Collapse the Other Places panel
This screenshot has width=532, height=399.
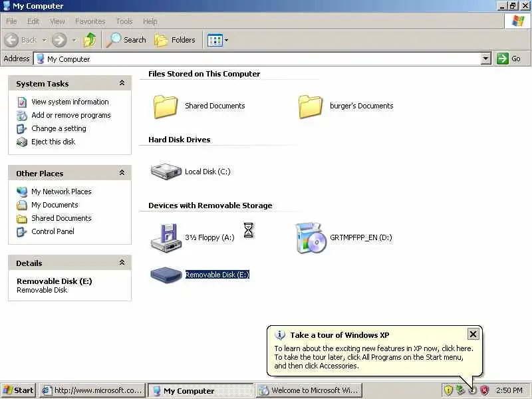pos(122,173)
